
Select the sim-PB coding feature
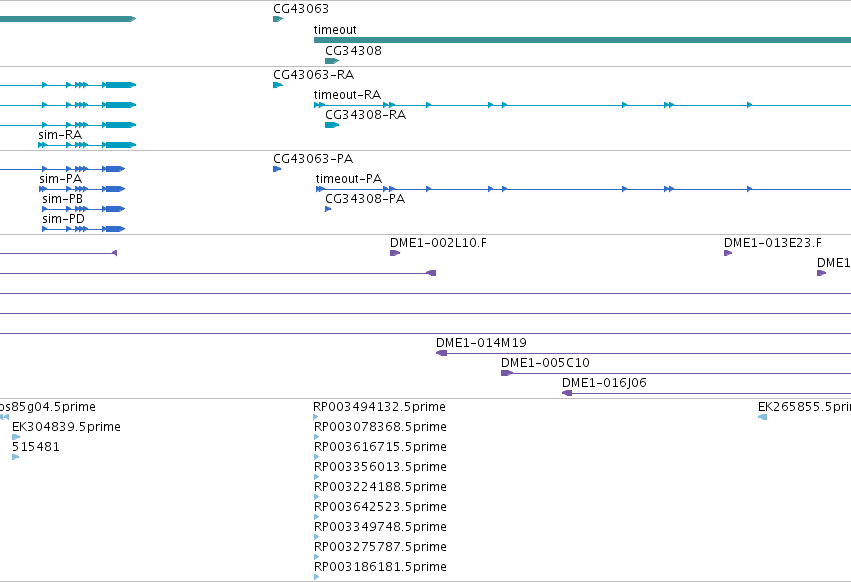point(84,209)
